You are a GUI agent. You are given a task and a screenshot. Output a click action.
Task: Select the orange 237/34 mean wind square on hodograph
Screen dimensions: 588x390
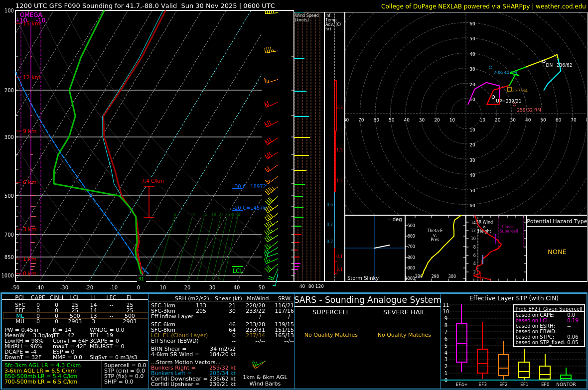[x=509, y=89]
